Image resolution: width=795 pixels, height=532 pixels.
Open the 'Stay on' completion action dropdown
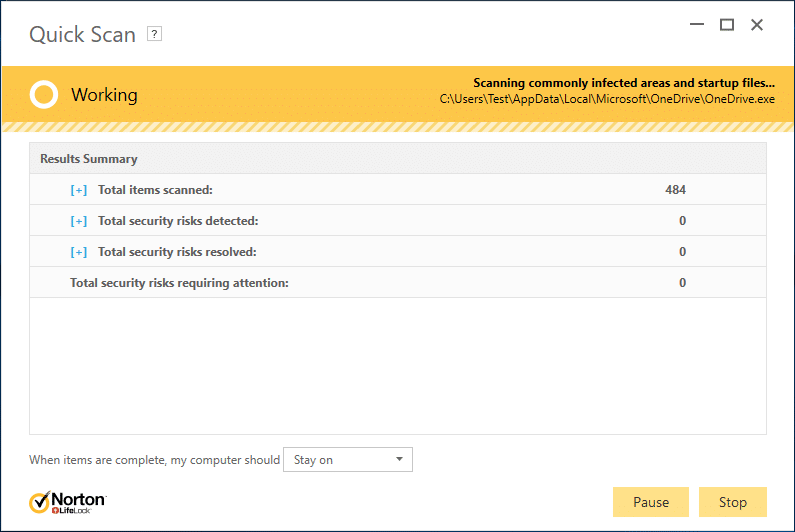[x=348, y=460]
